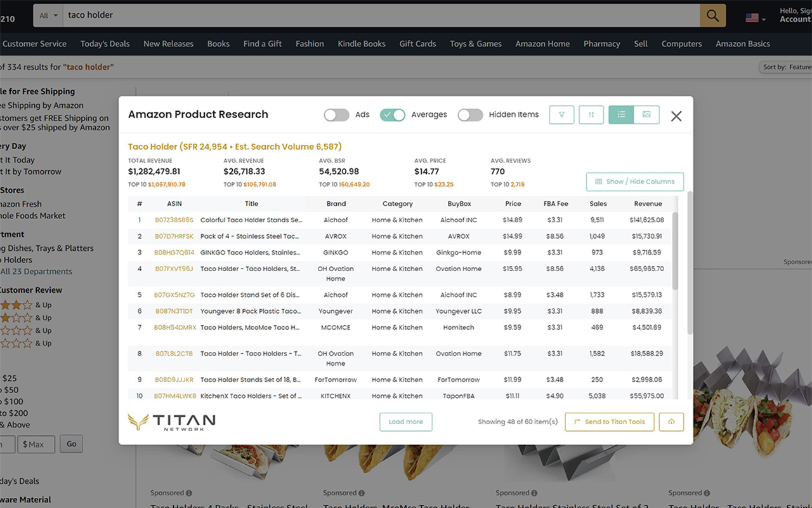Select KitchenX Taco Holders title
Image resolution: width=812 pixels, height=508 pixels.
(251, 396)
